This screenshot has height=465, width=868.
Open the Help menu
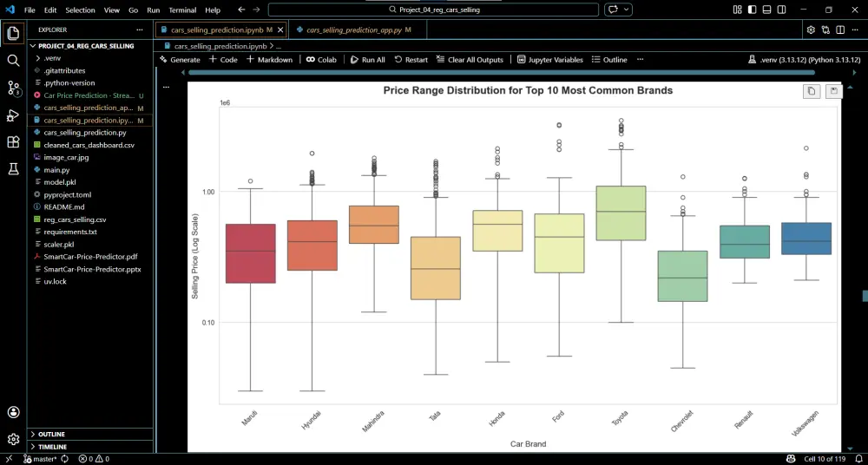tap(213, 10)
